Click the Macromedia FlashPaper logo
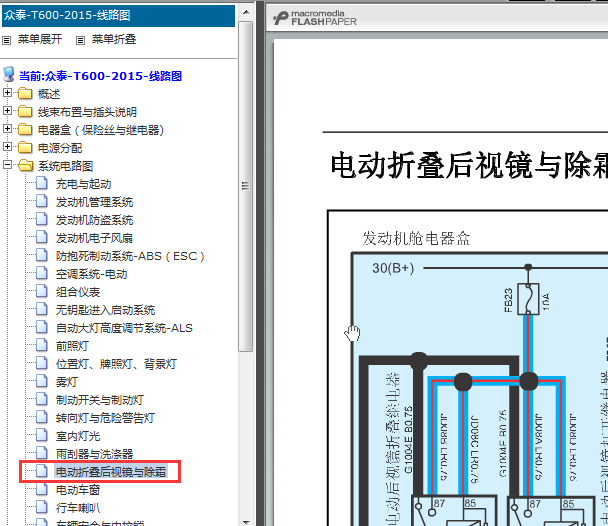 (314, 18)
